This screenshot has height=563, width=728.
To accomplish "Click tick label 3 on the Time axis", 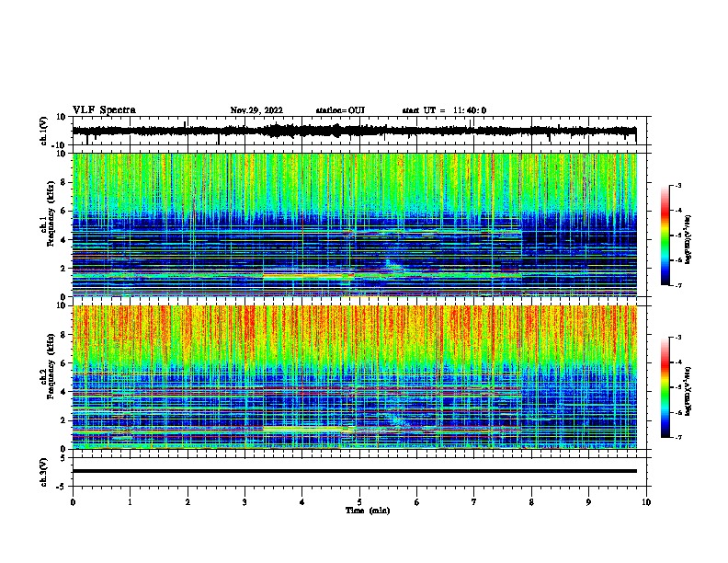I will pos(245,501).
